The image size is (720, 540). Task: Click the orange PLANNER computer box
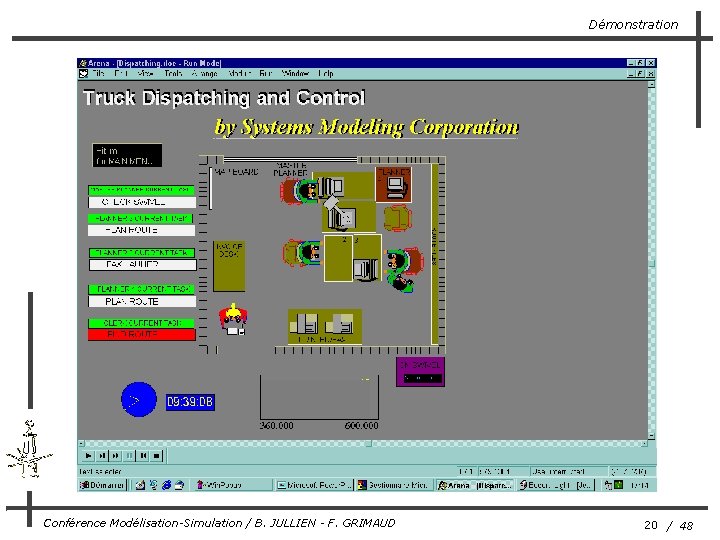pos(394,185)
